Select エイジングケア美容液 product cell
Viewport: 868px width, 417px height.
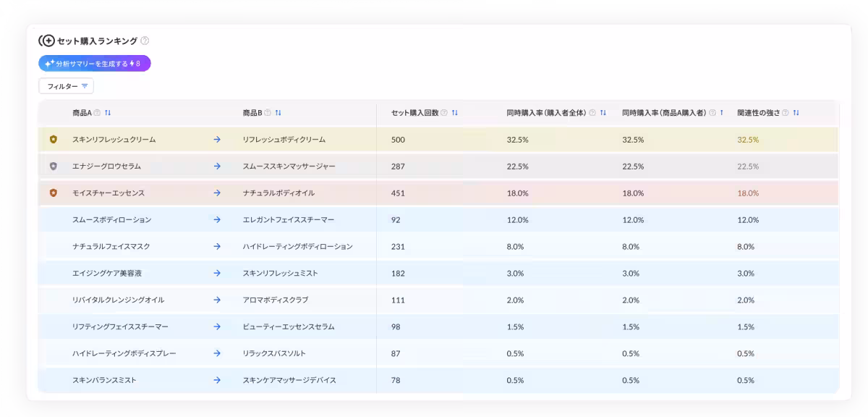109,273
